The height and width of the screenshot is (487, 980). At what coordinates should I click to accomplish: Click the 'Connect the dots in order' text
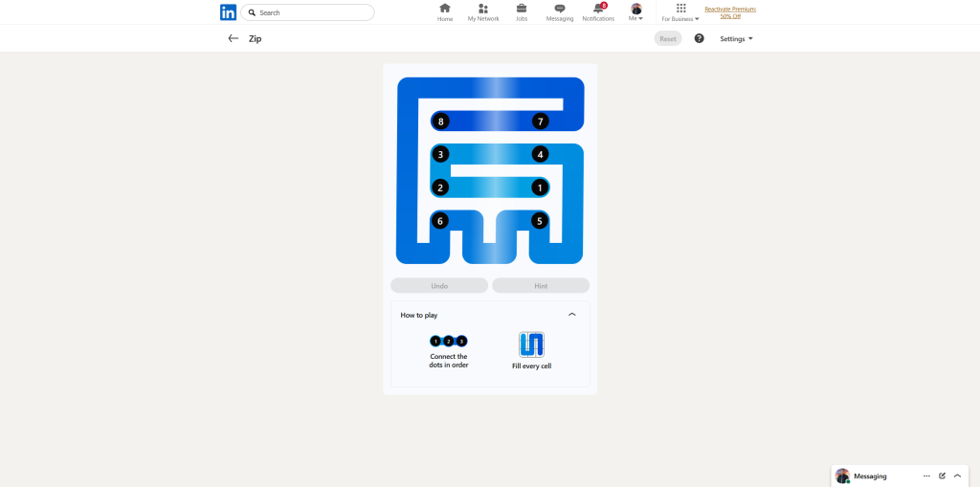pyautogui.click(x=449, y=361)
